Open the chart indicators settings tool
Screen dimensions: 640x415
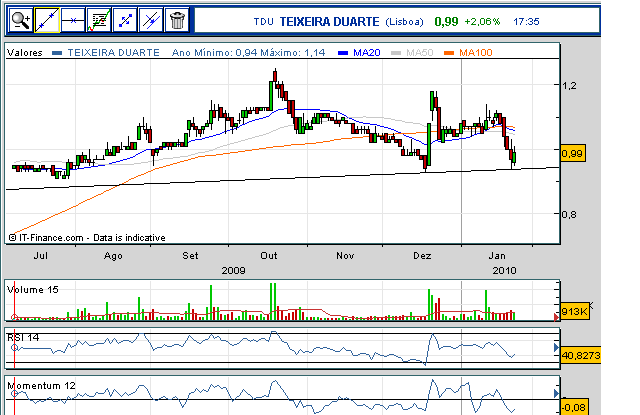click(x=99, y=20)
